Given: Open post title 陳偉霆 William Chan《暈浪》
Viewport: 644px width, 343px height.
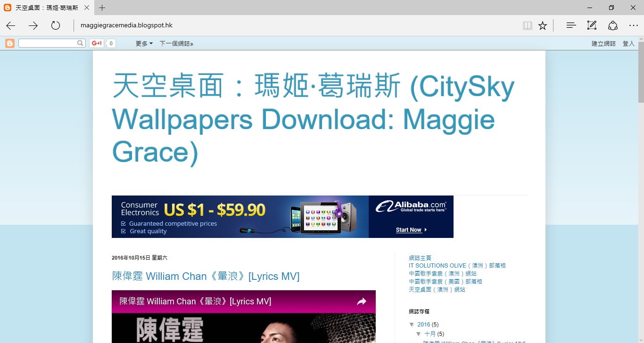Looking at the screenshot, I should click(206, 276).
